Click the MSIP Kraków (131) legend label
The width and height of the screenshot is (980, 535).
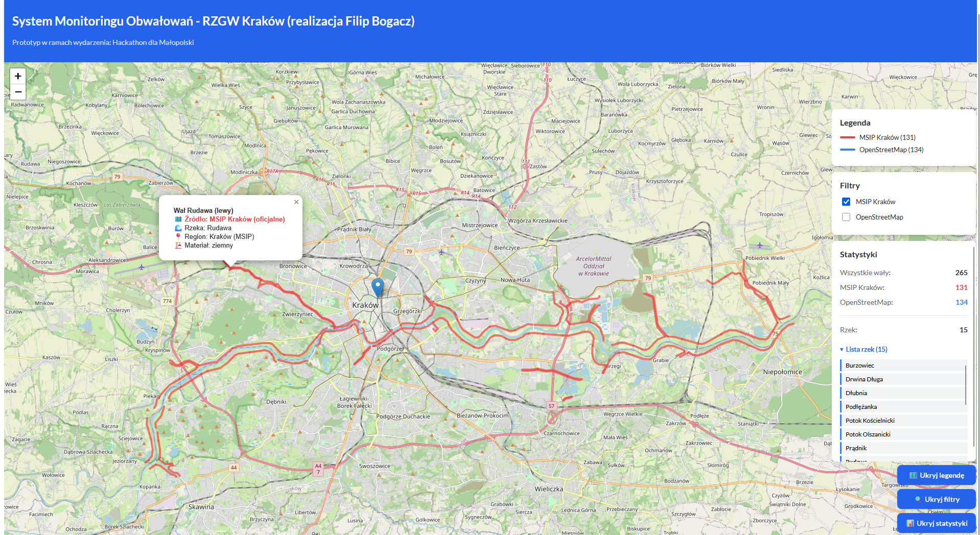[888, 137]
